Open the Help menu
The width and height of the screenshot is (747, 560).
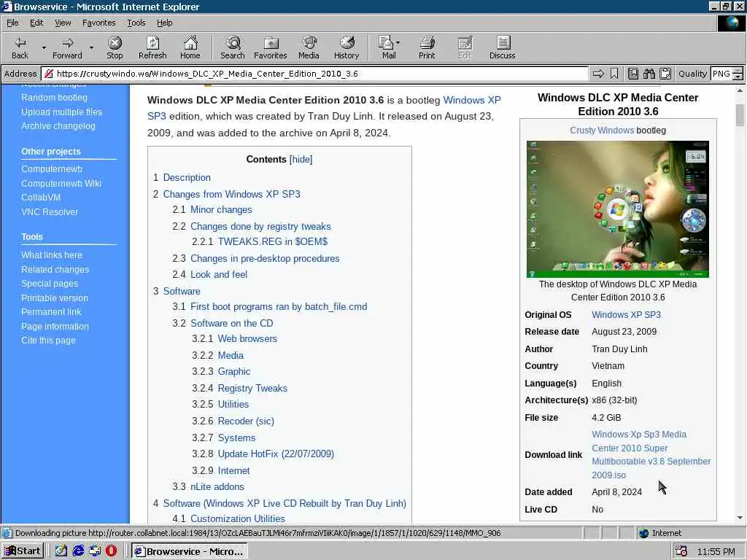[x=164, y=23]
